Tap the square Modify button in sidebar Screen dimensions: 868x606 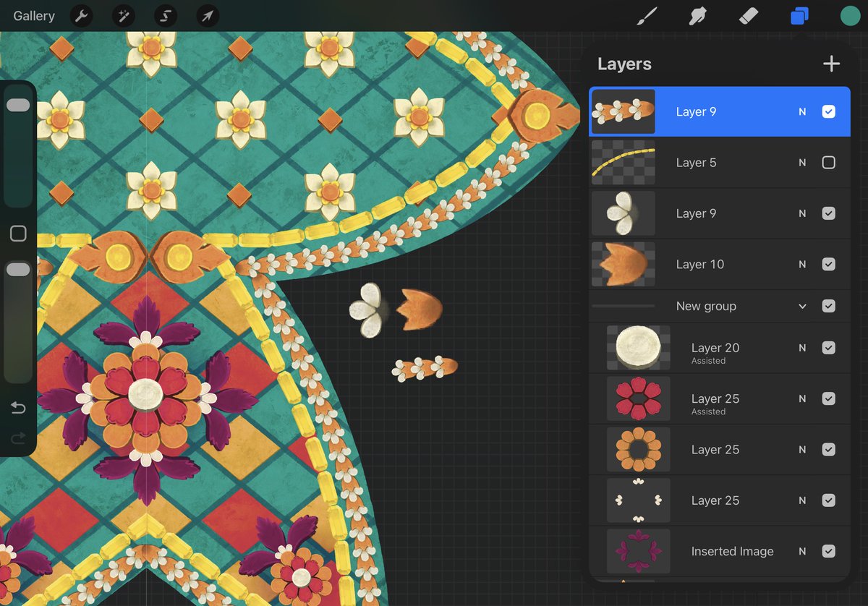[x=18, y=233]
